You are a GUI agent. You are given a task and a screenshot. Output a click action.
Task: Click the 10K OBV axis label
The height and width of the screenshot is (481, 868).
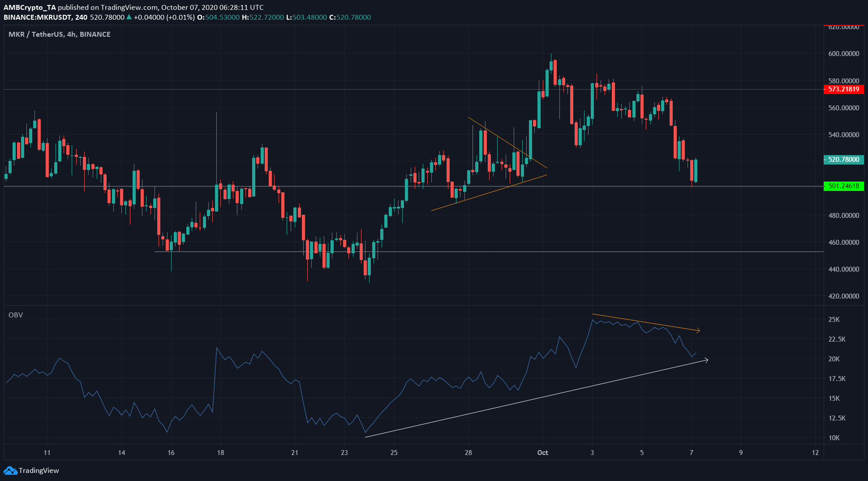(834, 438)
